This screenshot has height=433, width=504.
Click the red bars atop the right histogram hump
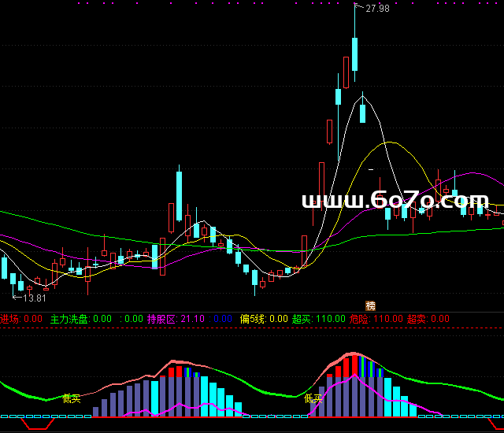pyautogui.click(x=347, y=366)
